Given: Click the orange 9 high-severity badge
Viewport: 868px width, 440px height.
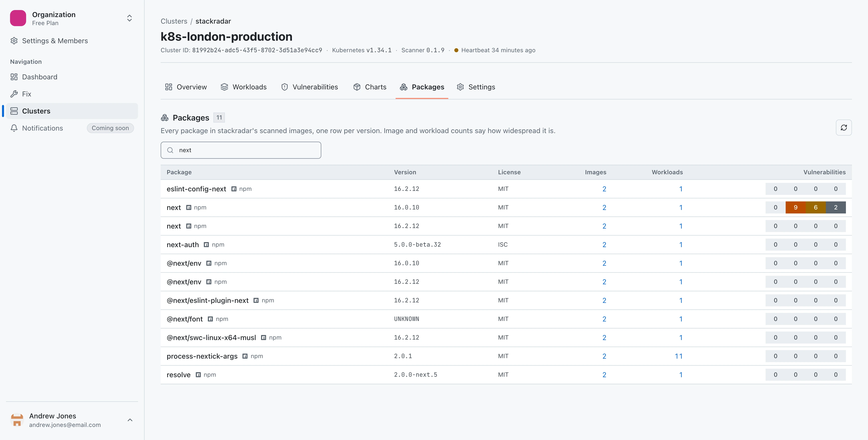Looking at the screenshot, I should (x=795, y=207).
